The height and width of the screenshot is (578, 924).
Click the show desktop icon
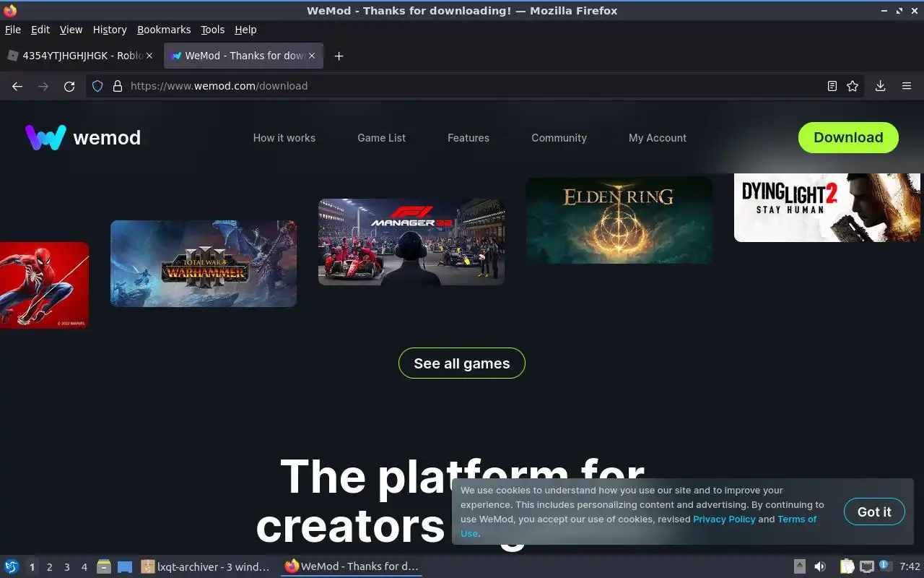(125, 566)
